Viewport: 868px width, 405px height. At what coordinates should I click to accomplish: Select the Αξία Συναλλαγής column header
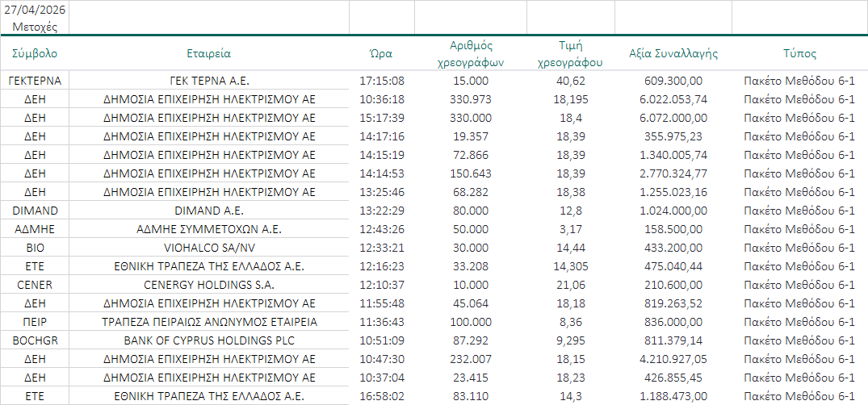pyautogui.click(x=673, y=54)
